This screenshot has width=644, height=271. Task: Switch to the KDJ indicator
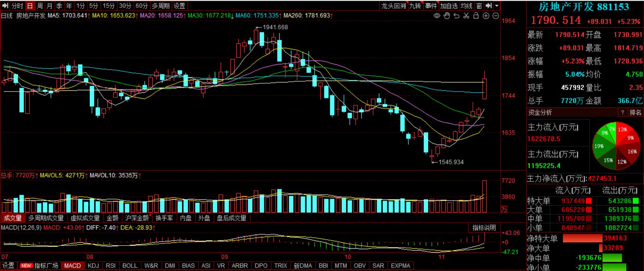(x=93, y=266)
